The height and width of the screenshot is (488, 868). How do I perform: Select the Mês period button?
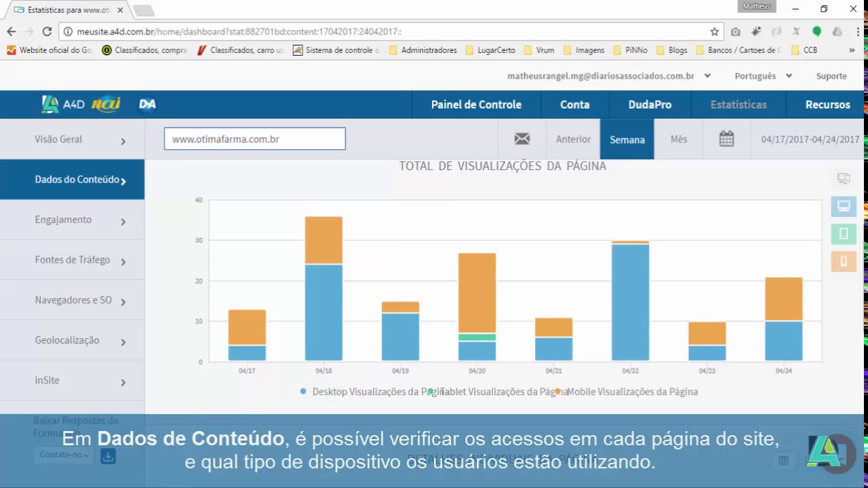(x=679, y=139)
